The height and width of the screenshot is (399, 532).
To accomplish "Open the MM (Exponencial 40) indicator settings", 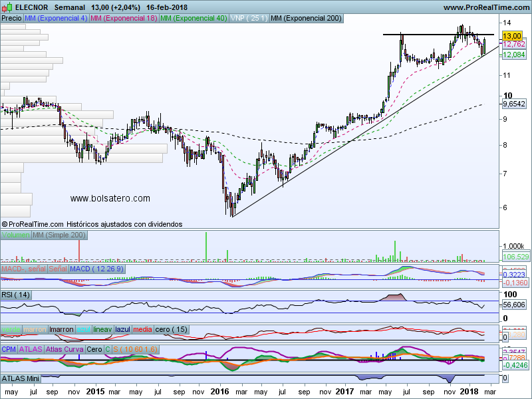I will [194, 19].
